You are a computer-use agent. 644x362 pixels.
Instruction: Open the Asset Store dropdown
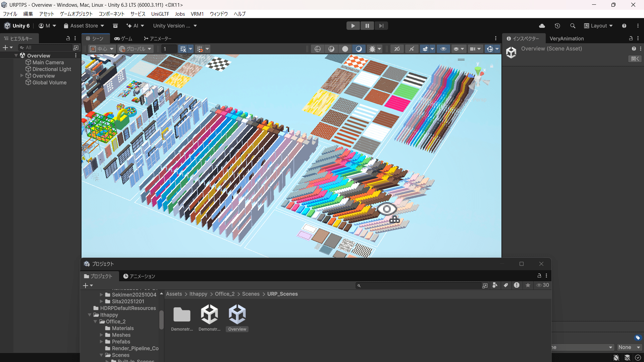[x=84, y=26]
